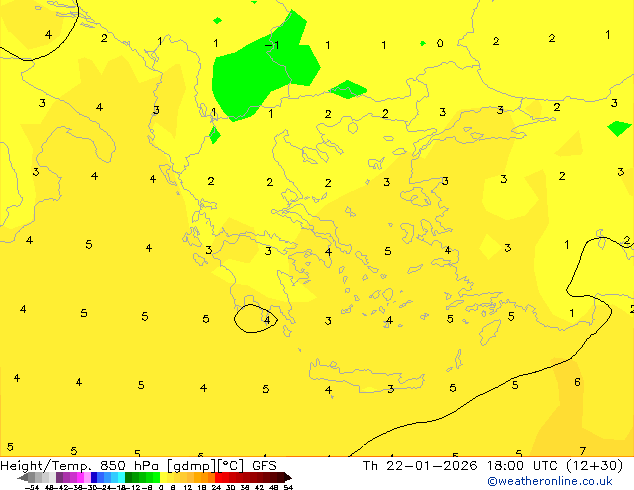
Task: Click the cyan legend color swatch
Action: 121,477
